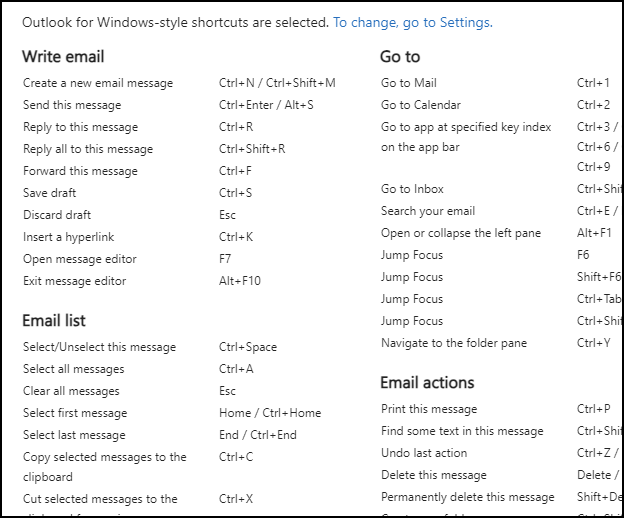Screen dimensions: 624x518
Task: Select the 'Save draft' entry
Action: pos(49,193)
